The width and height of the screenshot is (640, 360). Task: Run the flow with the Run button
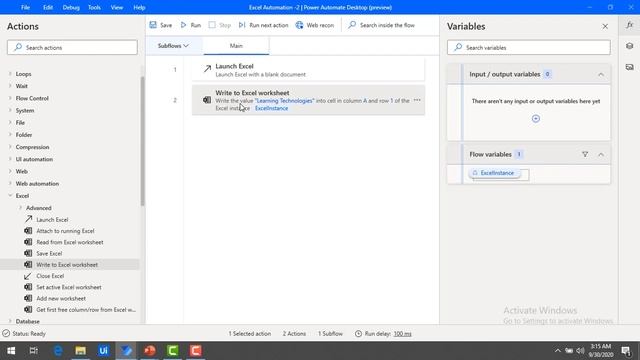coord(191,25)
